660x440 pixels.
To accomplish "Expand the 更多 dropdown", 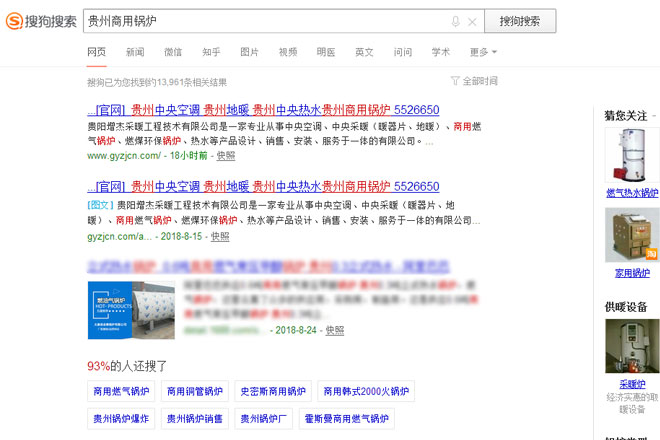I will point(483,52).
